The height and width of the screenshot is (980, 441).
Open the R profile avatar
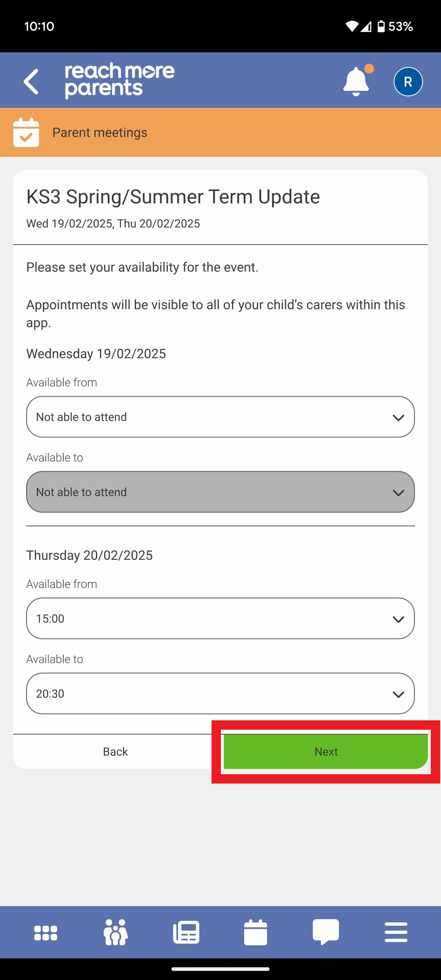(x=408, y=82)
